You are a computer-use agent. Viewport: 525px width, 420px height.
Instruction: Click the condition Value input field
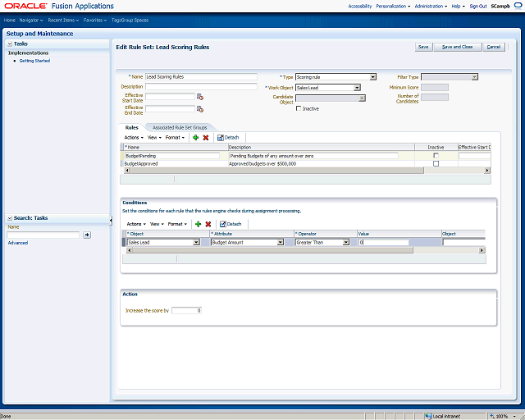pyautogui.click(x=384, y=242)
